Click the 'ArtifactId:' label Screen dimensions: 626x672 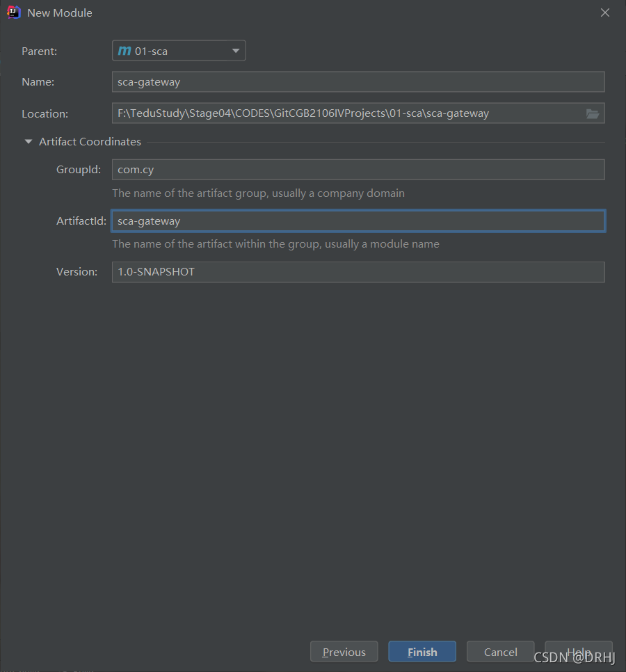81,221
